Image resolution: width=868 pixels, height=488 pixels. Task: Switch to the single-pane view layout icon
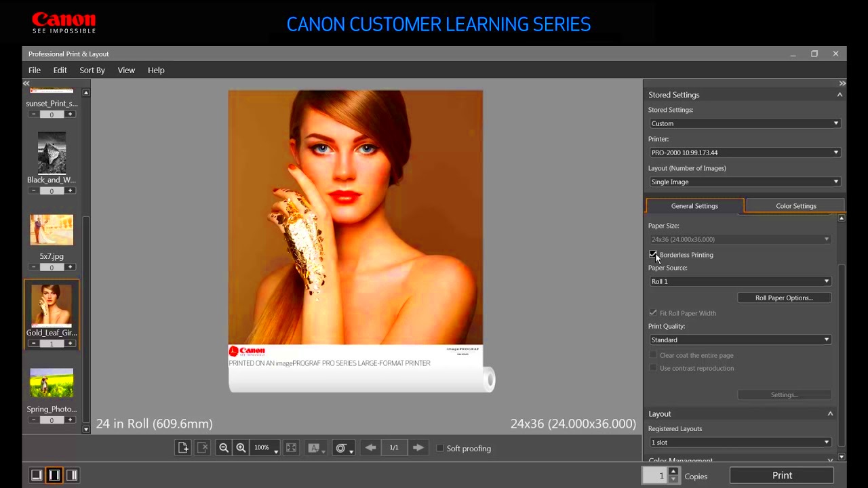pyautogui.click(x=37, y=475)
